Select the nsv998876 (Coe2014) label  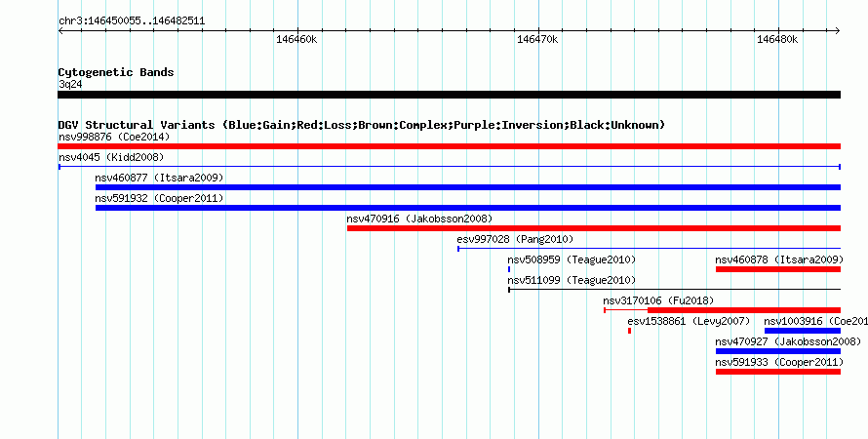pos(114,137)
